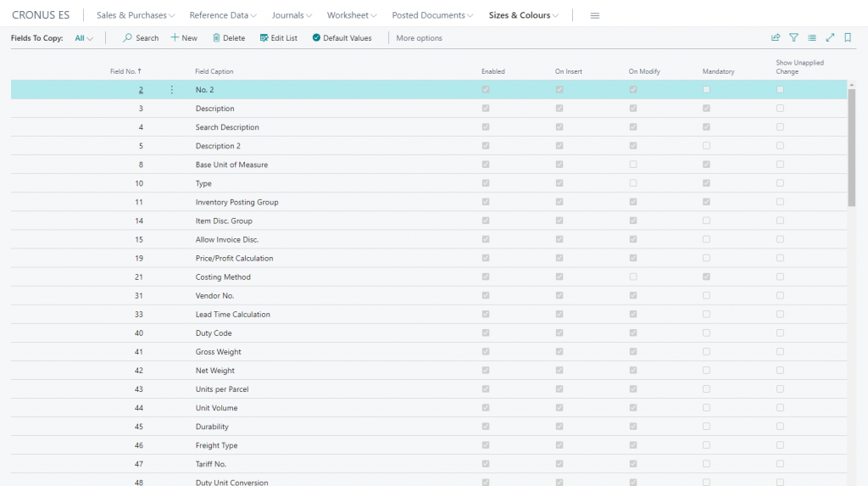Expand the Journals menu

[x=292, y=15]
